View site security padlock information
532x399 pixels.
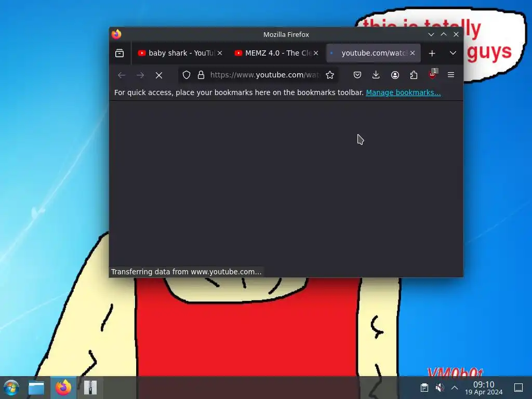(x=201, y=75)
